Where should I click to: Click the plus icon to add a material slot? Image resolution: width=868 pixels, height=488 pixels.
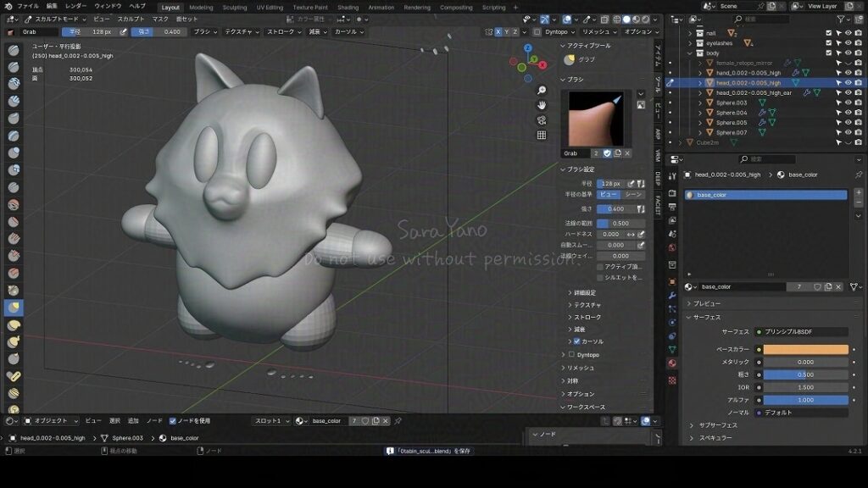(858, 193)
